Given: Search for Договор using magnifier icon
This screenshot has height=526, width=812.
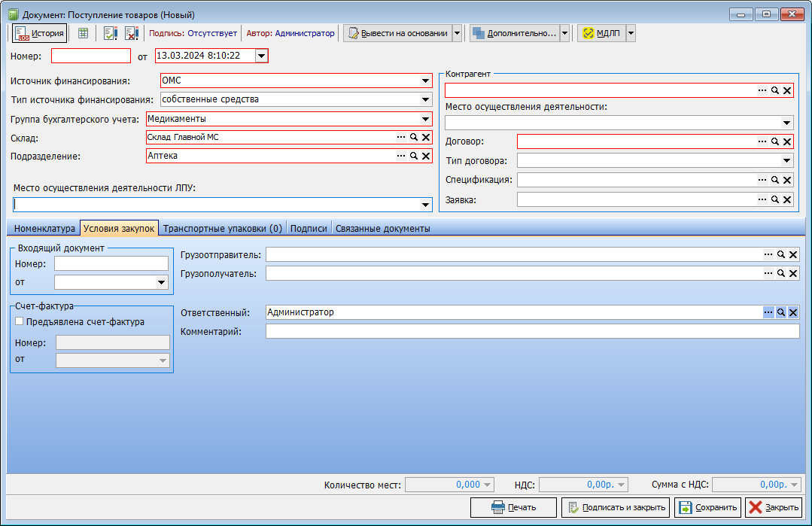Looking at the screenshot, I should point(774,141).
